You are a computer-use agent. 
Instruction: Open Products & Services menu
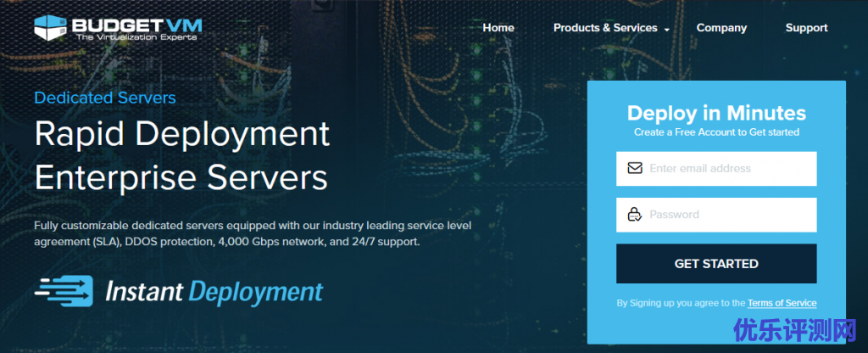(605, 28)
